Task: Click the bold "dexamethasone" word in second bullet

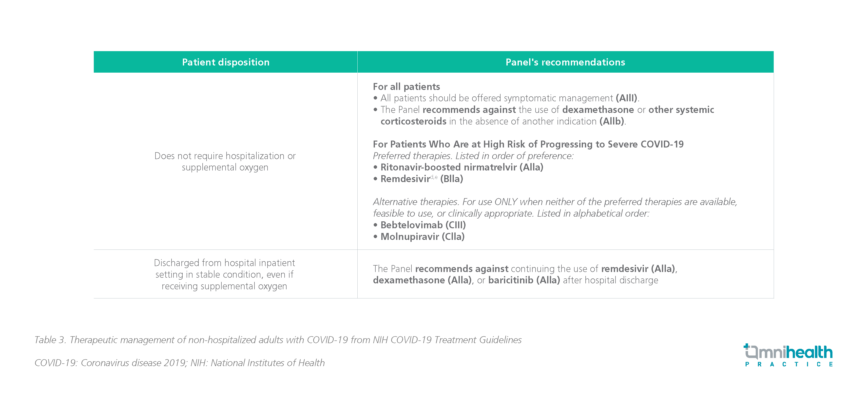Action: click(x=598, y=110)
